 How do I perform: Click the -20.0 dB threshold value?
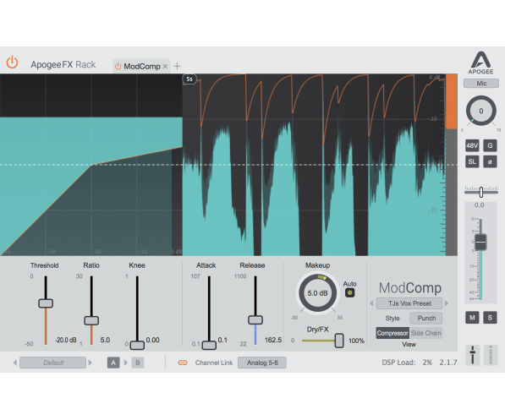click(x=66, y=341)
